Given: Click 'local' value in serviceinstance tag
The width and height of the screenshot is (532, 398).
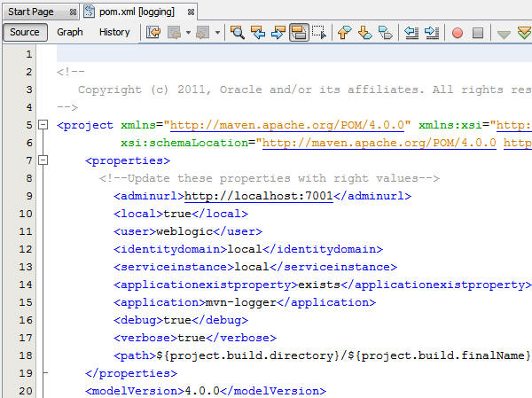Looking at the screenshot, I should [x=252, y=267].
